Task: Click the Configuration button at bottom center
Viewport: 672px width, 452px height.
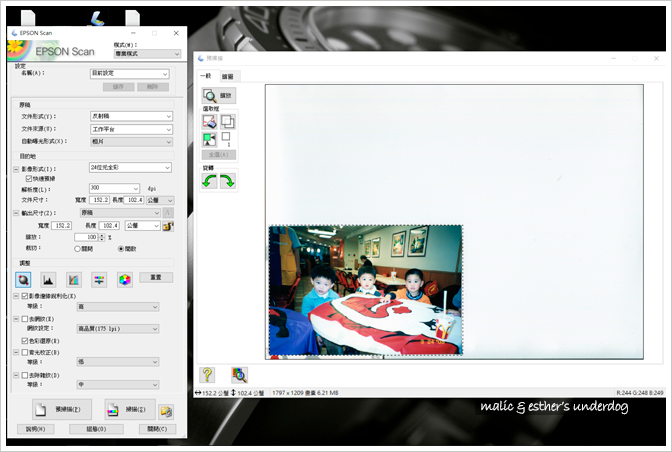Action: coord(96,429)
